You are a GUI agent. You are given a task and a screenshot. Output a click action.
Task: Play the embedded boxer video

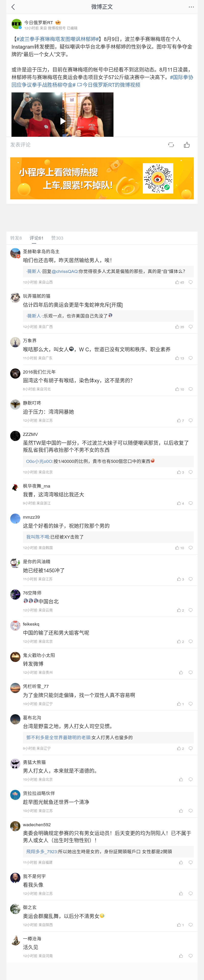click(x=62, y=121)
